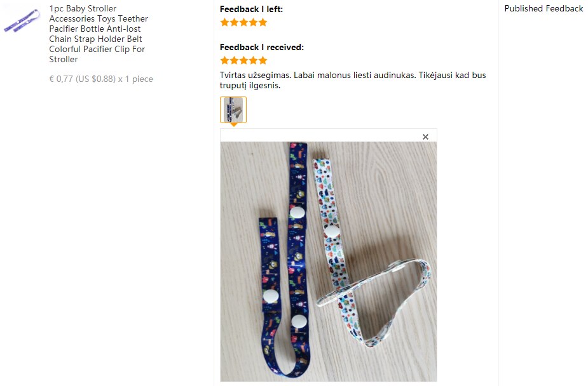The height and width of the screenshot is (386, 588).
Task: Click the second star under Feedback I left
Action: (235, 22)
